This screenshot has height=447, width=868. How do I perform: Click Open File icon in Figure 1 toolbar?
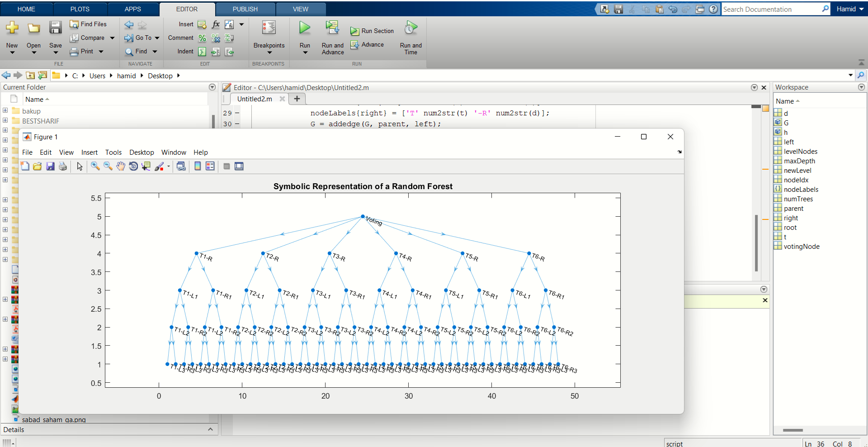click(x=38, y=166)
